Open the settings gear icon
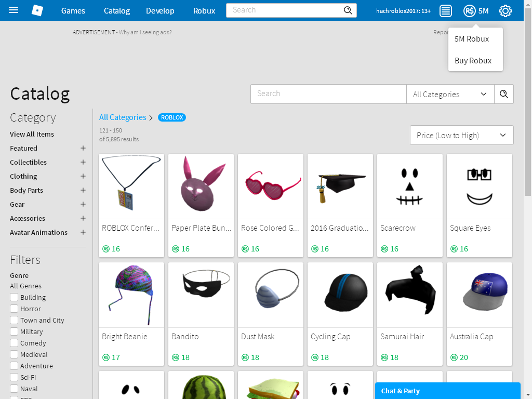The image size is (532, 399). pos(505,11)
